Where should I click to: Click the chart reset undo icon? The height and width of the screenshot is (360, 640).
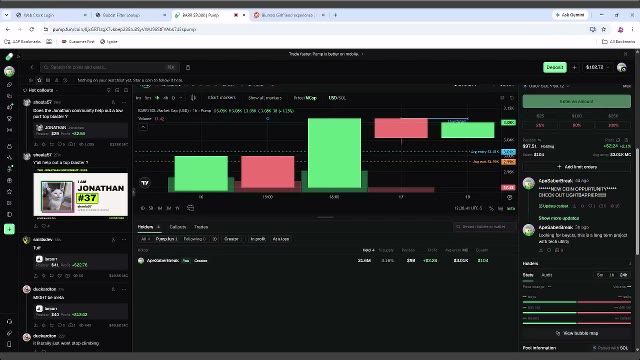tap(512, 98)
